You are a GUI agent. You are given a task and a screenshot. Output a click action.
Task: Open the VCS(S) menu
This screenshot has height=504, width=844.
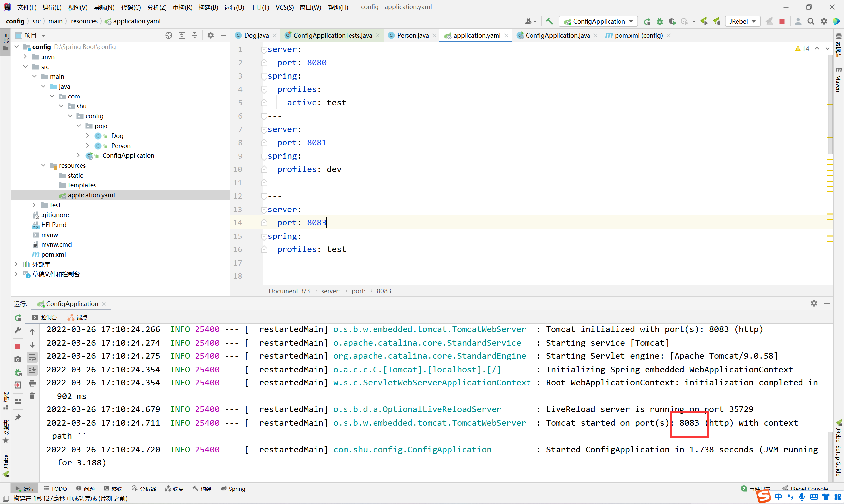(284, 7)
